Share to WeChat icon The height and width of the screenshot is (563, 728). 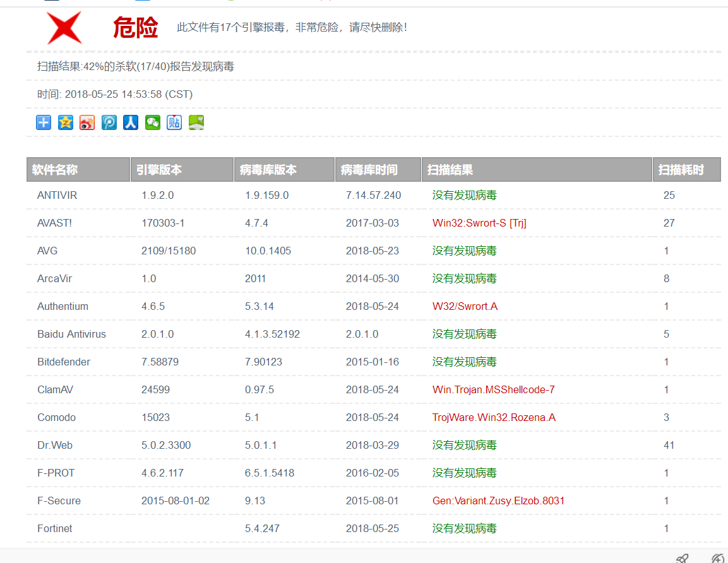[x=153, y=122]
